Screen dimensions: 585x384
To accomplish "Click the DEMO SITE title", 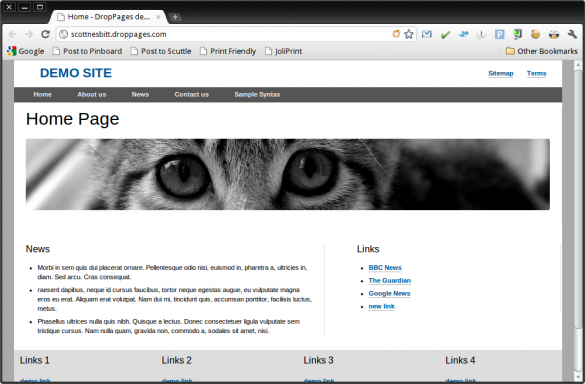I will (x=76, y=73).
